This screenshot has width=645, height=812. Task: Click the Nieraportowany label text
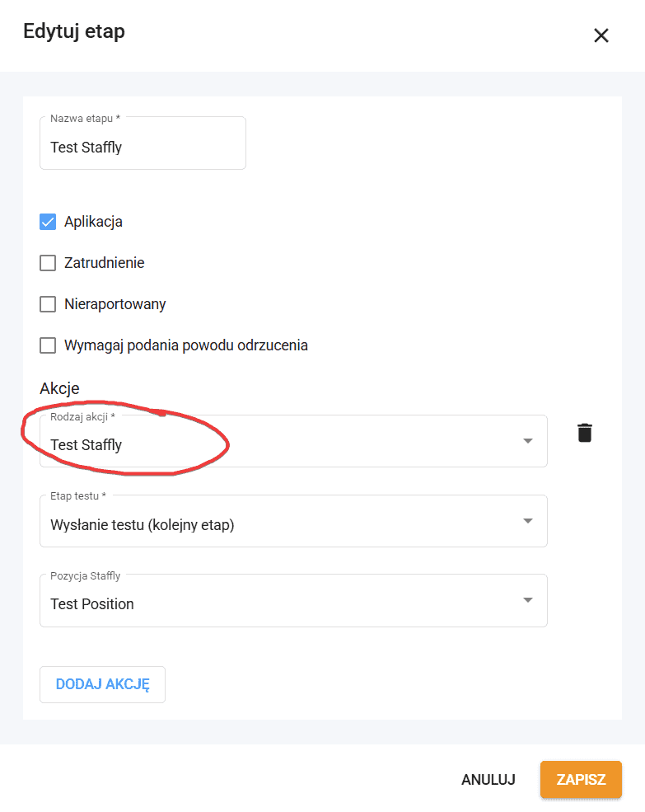(x=115, y=304)
